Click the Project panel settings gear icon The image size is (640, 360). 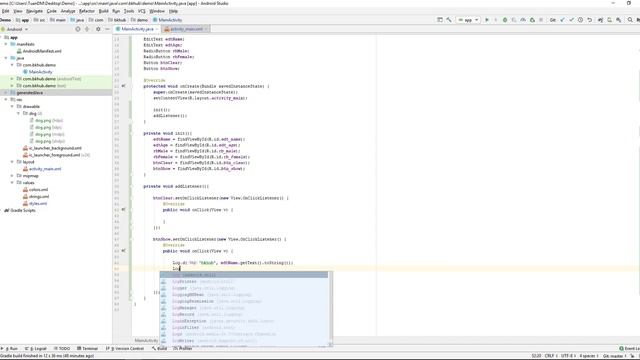tap(98, 29)
